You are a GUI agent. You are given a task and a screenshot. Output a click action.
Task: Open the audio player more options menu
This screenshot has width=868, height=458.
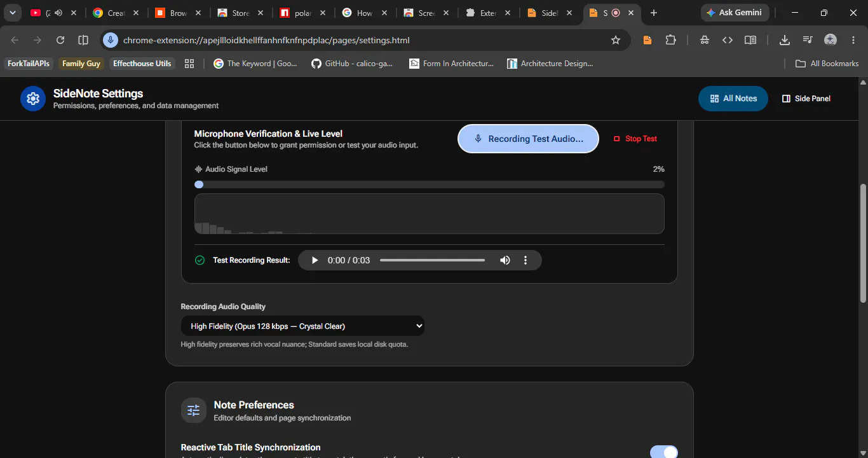pyautogui.click(x=526, y=260)
